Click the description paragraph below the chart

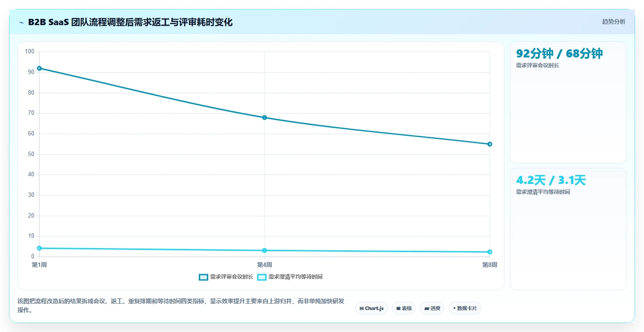[181, 306]
